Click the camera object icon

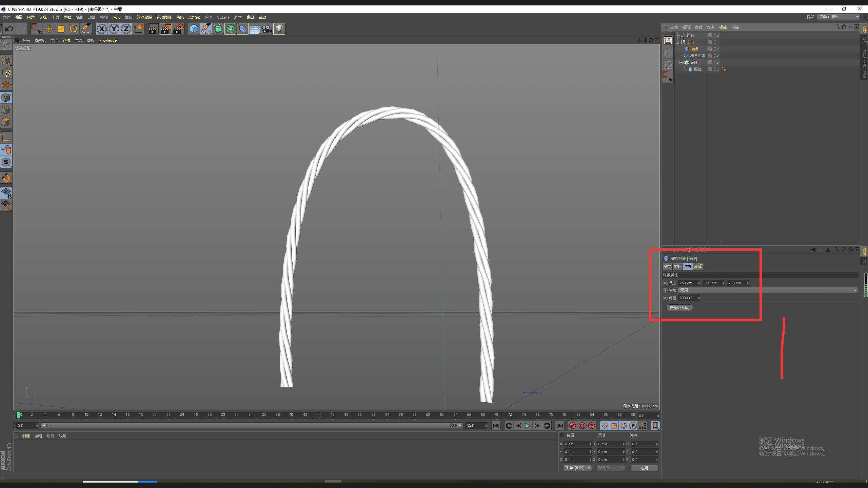pos(267,29)
